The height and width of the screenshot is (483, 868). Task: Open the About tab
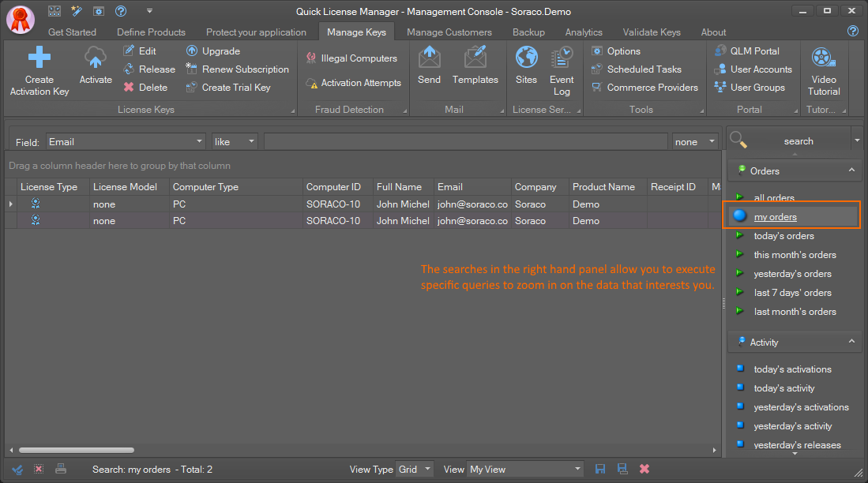pyautogui.click(x=713, y=32)
